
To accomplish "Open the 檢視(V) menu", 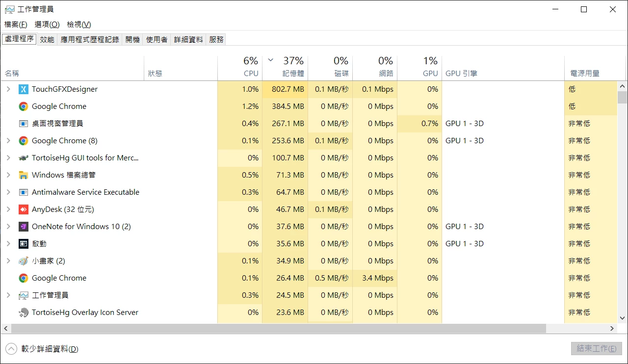I will tap(79, 25).
